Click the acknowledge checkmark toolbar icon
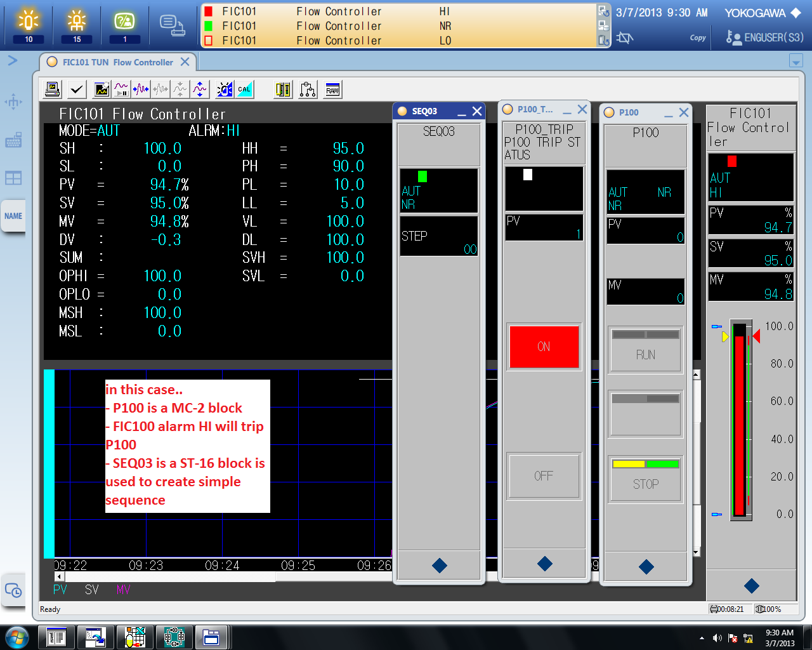This screenshot has height=650, width=812. tap(77, 90)
